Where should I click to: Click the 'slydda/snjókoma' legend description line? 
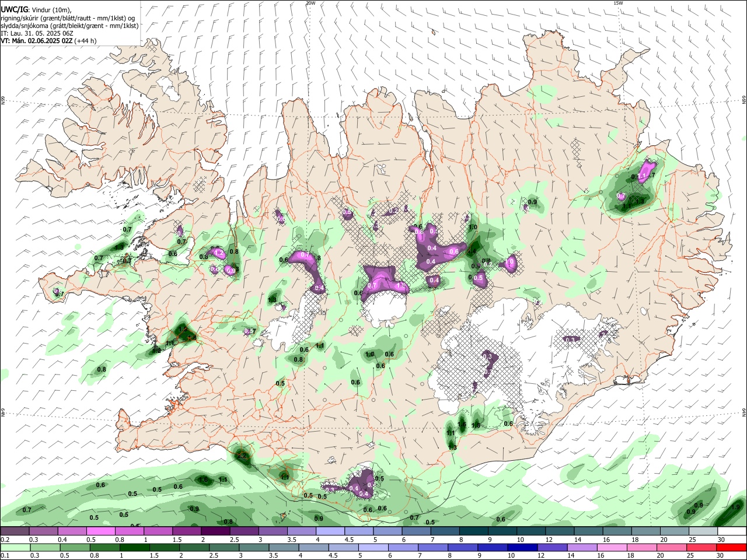coord(69,26)
